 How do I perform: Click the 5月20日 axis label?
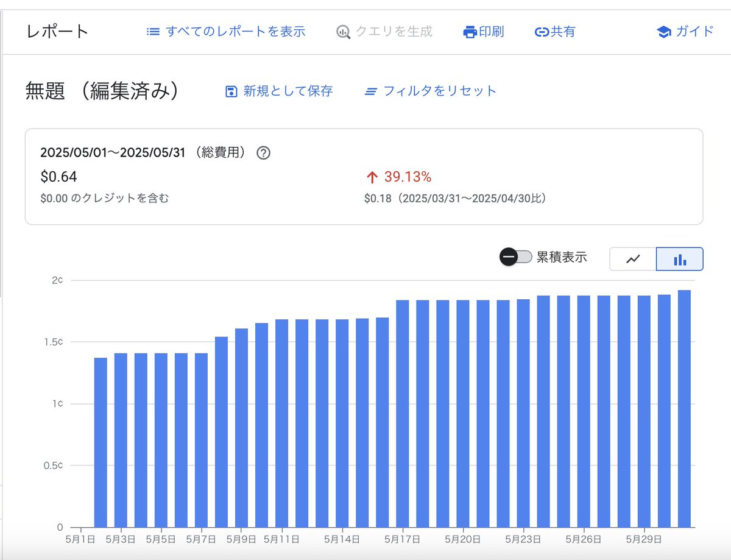tap(463, 539)
